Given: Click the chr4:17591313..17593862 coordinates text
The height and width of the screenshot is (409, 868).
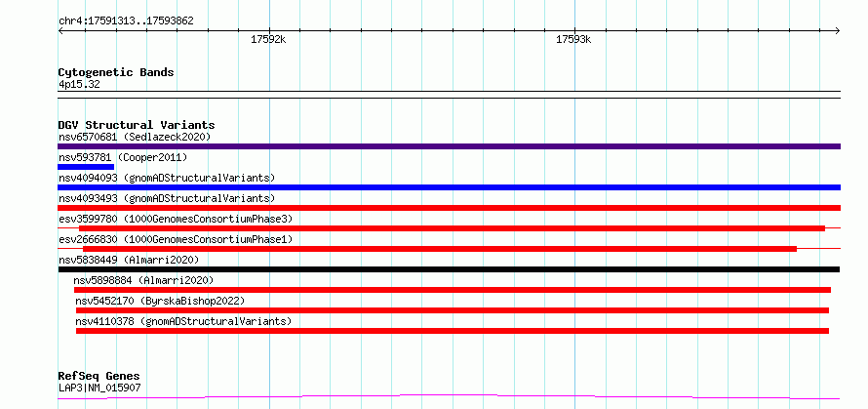Looking at the screenshot, I should click(126, 21).
